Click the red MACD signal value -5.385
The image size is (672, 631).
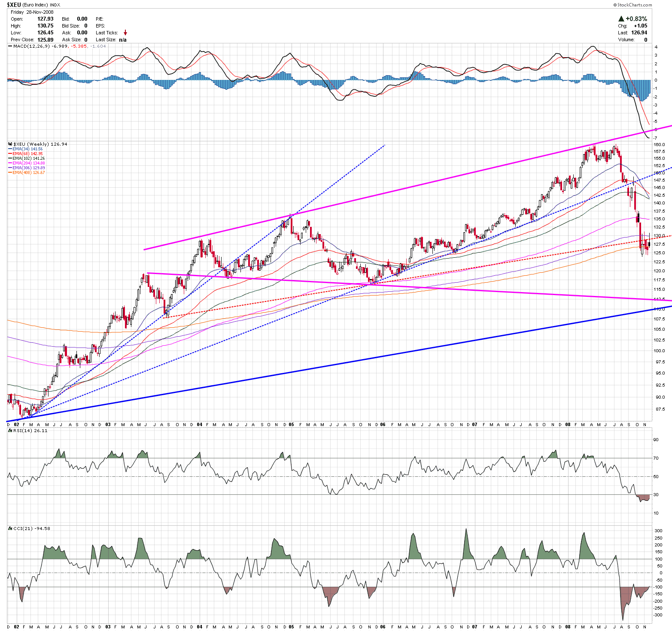(79, 46)
